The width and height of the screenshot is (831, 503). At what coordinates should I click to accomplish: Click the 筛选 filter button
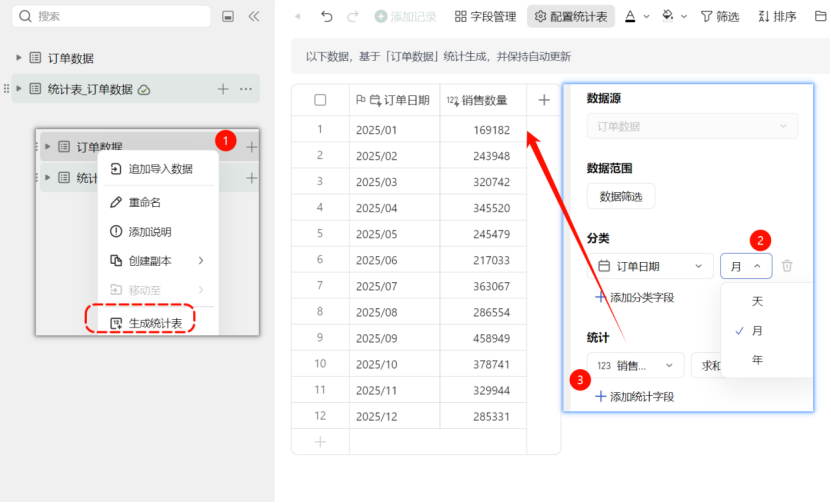720,16
